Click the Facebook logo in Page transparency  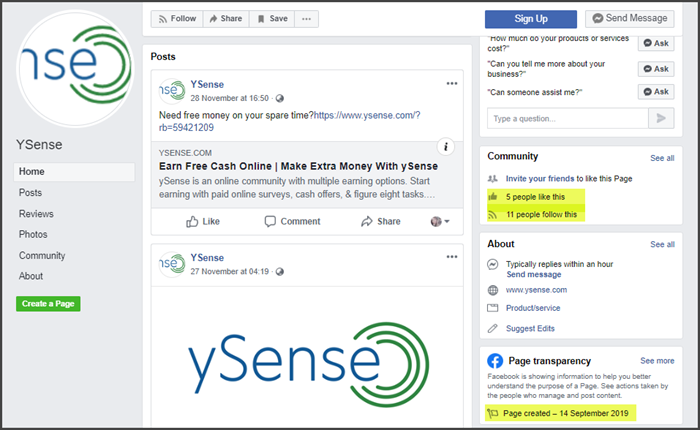(x=495, y=361)
